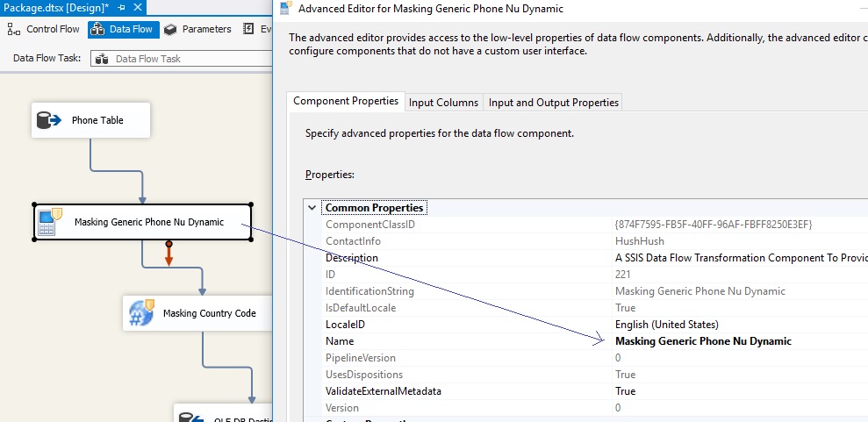The width and height of the screenshot is (868, 422).
Task: Select the Phone Table component
Action: point(90,120)
